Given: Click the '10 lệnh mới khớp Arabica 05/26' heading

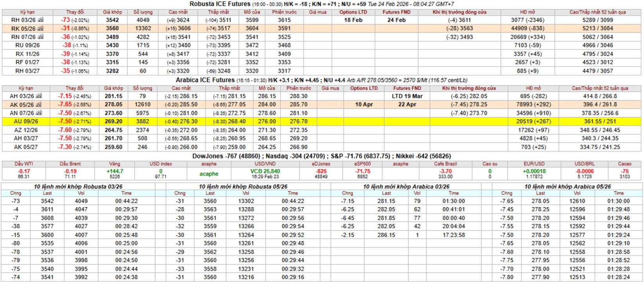Looking at the screenshot, I should (567, 187).
